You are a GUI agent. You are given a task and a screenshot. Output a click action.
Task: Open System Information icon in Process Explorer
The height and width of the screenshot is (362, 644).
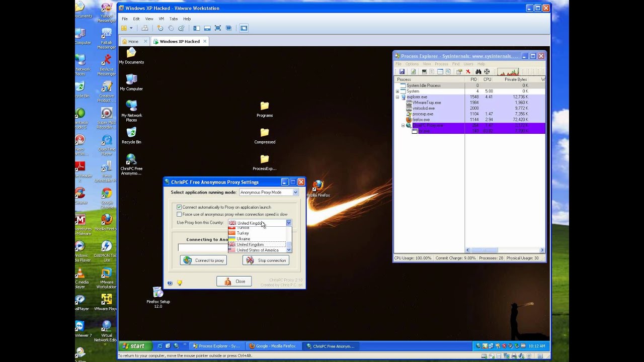pos(424,71)
